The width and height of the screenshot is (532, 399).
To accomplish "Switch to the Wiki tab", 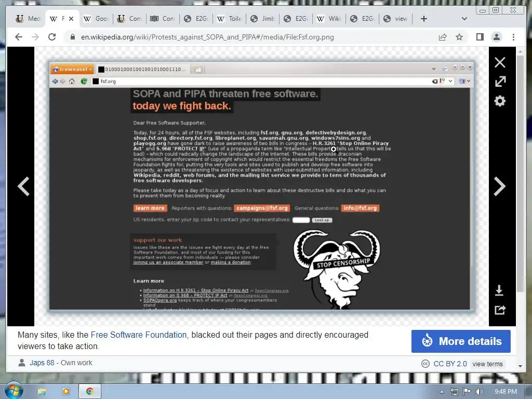I will pyautogui.click(x=329, y=19).
